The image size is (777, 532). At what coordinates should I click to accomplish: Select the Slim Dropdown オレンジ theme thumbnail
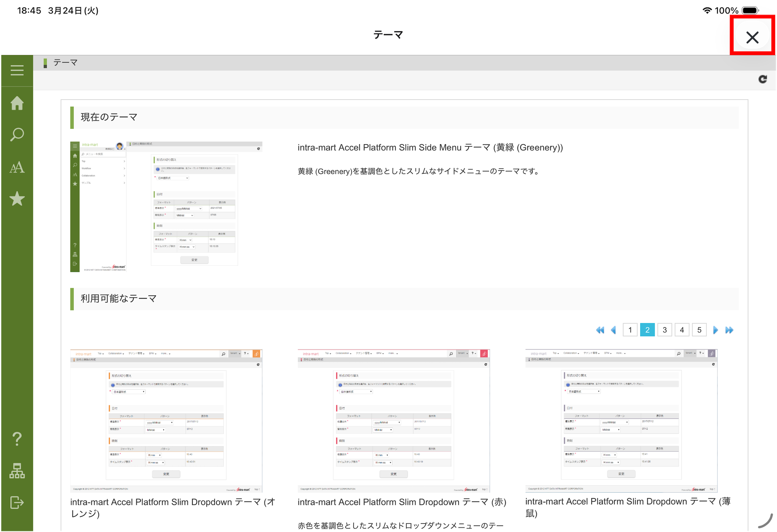tap(166, 421)
